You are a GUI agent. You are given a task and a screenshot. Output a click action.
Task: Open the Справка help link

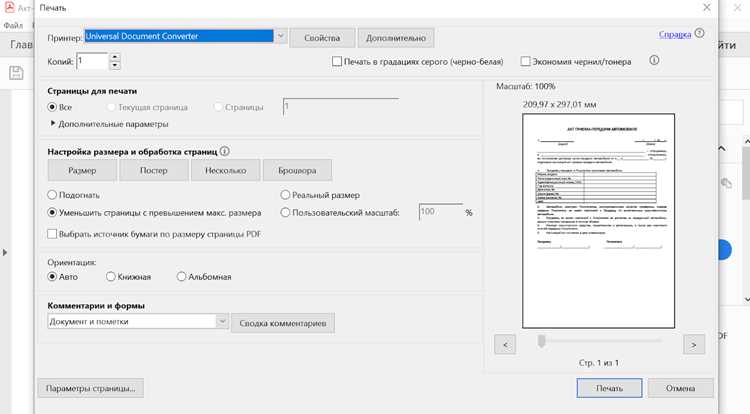point(674,34)
